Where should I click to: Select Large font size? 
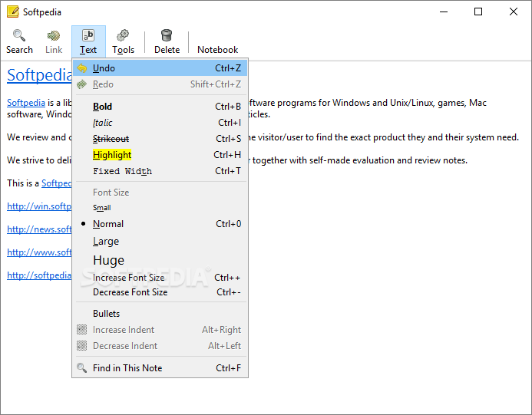pos(160,242)
